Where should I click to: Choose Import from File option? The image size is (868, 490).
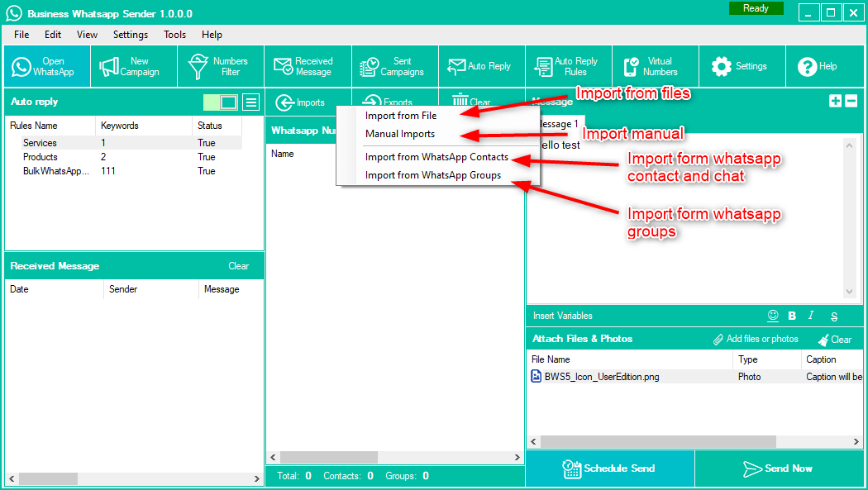point(401,116)
